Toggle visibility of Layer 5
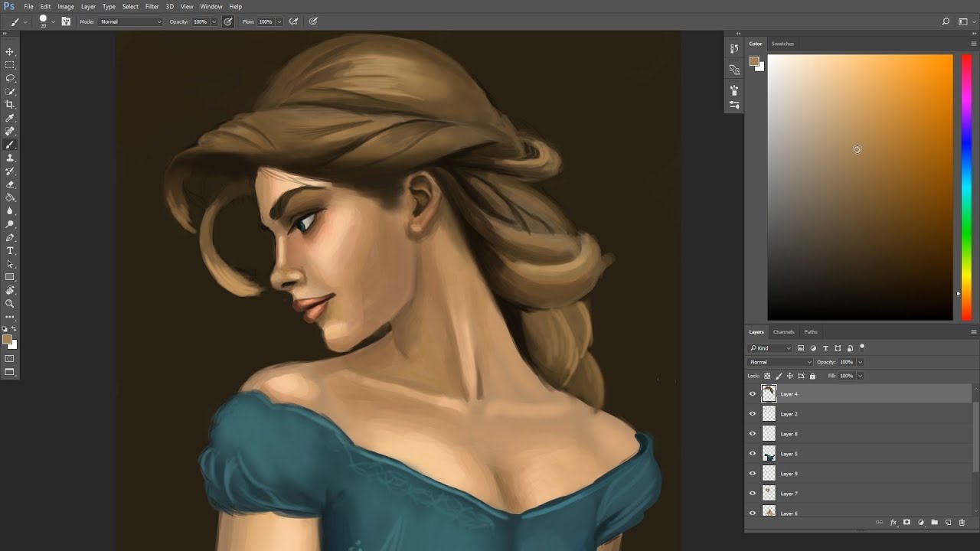 (753, 454)
